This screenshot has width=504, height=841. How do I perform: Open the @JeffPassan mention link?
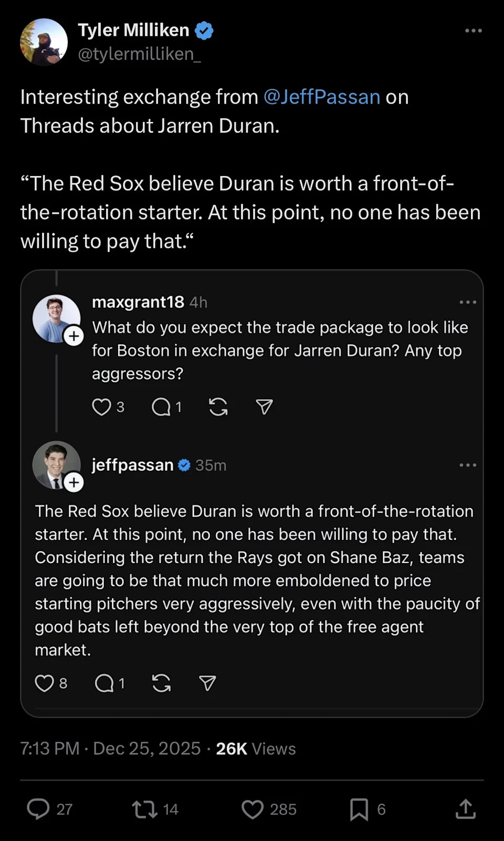point(321,97)
